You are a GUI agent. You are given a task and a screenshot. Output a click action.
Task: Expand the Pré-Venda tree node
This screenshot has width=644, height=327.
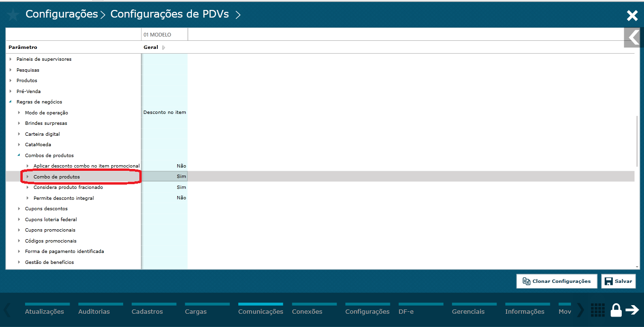[x=10, y=91]
